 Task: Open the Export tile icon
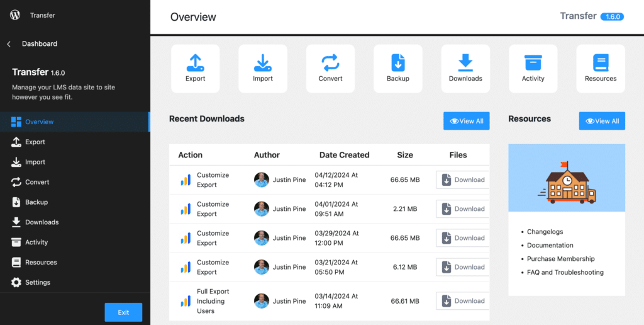(195, 63)
